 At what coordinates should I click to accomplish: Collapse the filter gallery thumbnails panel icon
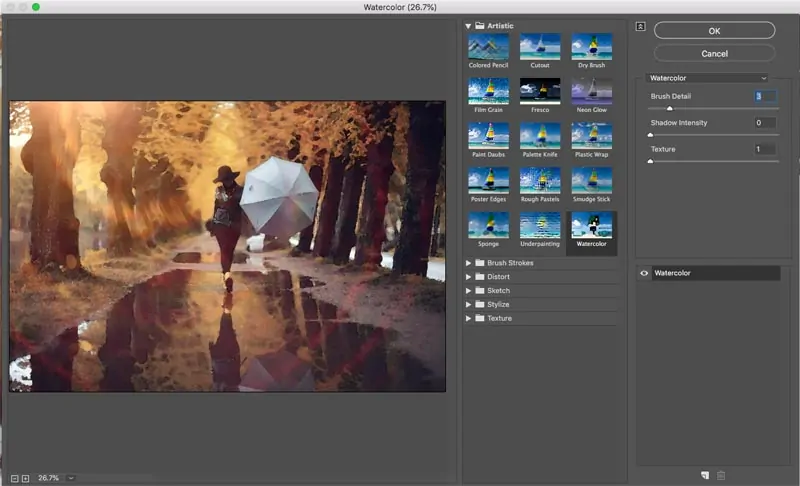[x=640, y=27]
